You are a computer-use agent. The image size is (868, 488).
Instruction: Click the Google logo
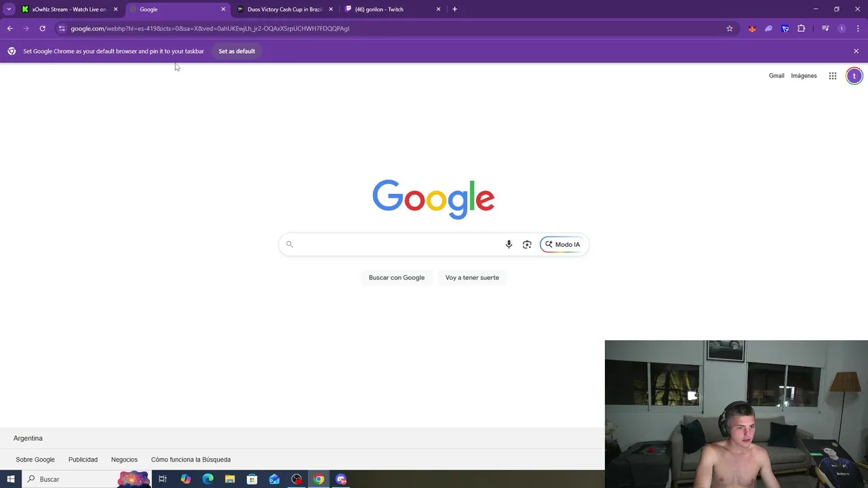[x=433, y=199]
